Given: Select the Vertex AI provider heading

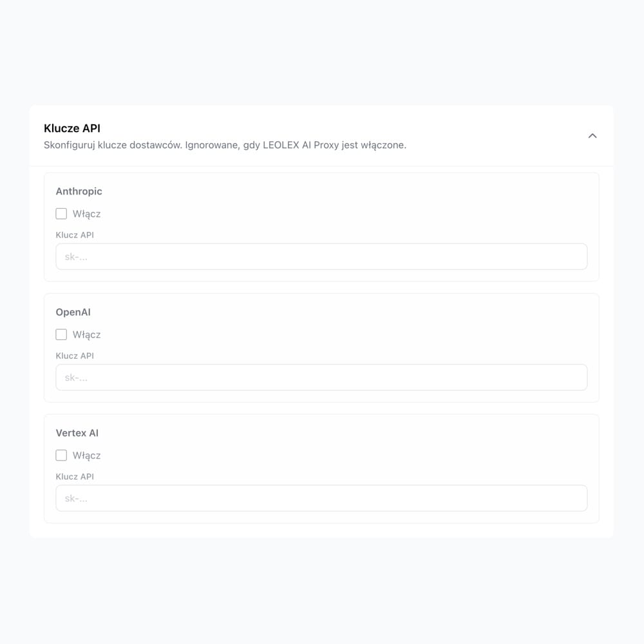Looking at the screenshot, I should 77,433.
